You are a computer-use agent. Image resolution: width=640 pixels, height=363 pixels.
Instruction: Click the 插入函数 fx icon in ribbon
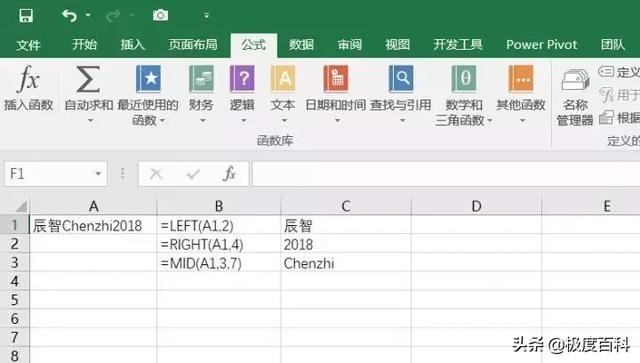29,78
